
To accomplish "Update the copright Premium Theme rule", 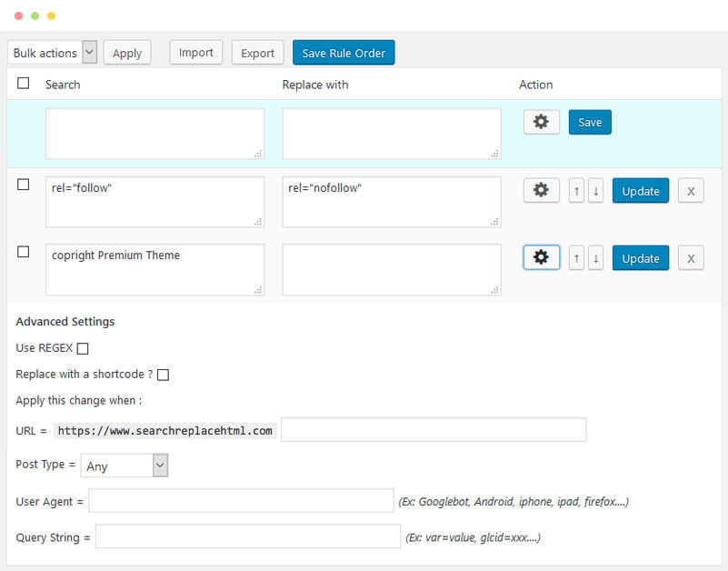I will pos(641,258).
